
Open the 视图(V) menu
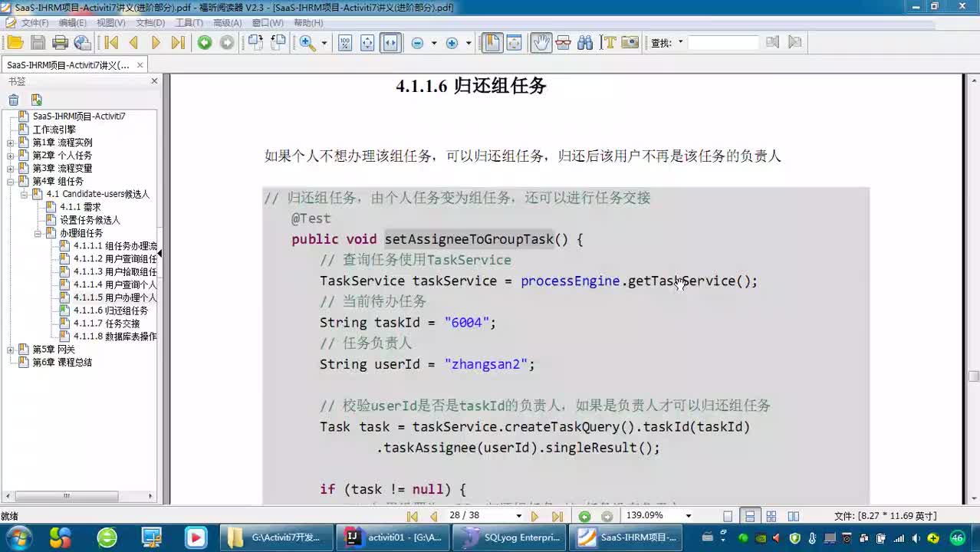coord(111,23)
